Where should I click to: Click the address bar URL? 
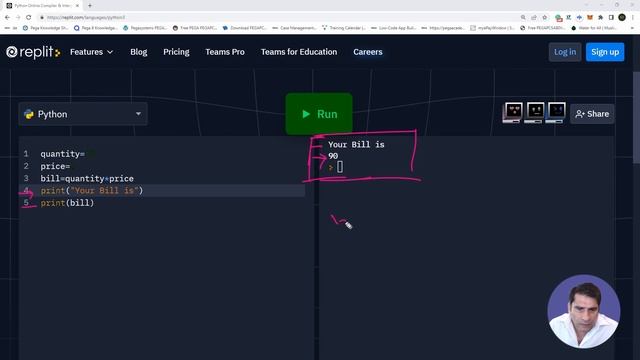click(86, 18)
